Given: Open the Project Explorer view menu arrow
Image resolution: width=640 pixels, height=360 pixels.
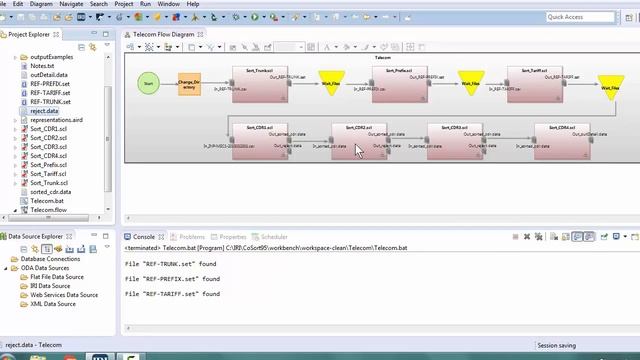Looking at the screenshot, I should (x=107, y=44).
